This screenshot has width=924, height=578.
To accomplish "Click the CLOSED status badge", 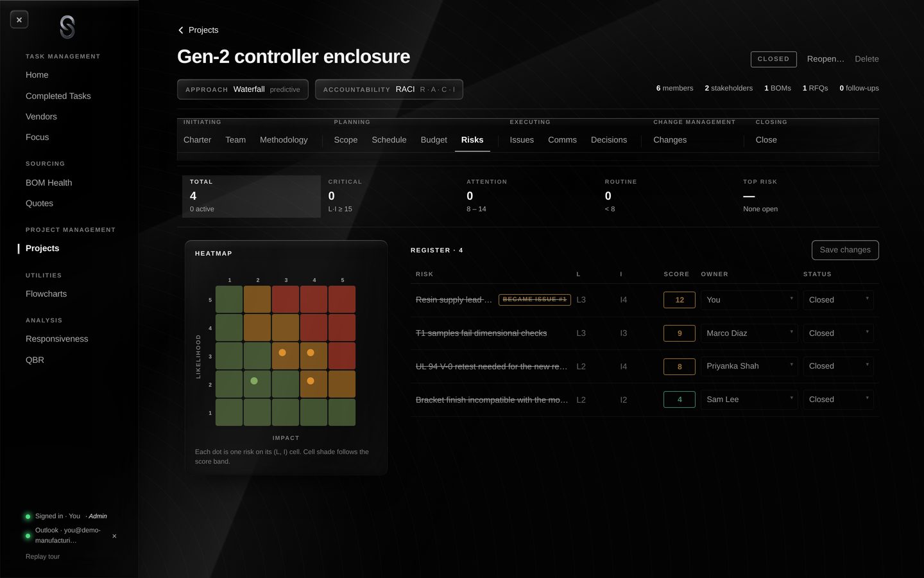I will click(774, 59).
